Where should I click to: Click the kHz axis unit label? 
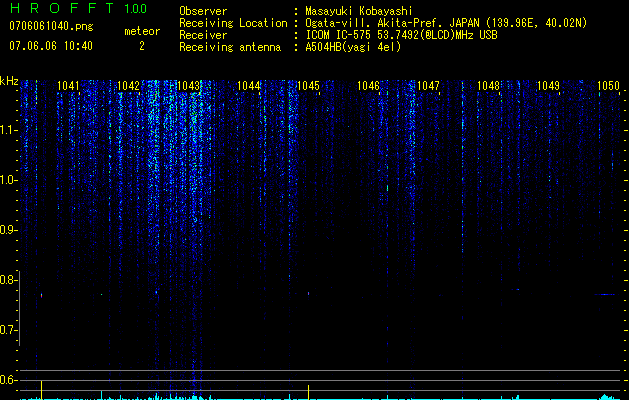(9, 81)
